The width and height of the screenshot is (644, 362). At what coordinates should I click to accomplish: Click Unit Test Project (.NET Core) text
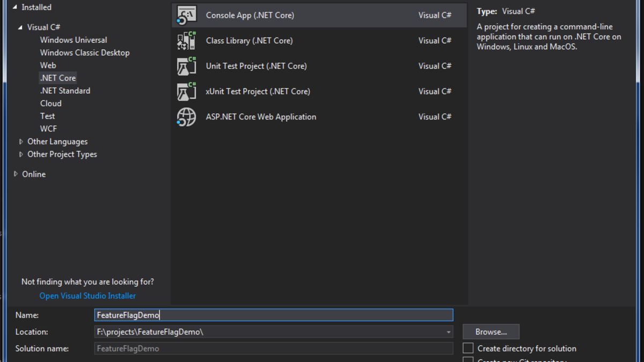click(x=257, y=66)
